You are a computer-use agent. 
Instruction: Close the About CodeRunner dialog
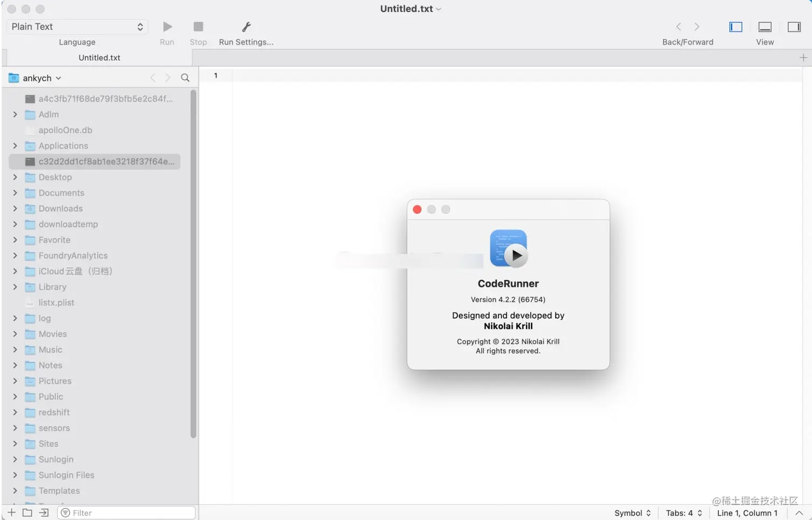pyautogui.click(x=417, y=209)
